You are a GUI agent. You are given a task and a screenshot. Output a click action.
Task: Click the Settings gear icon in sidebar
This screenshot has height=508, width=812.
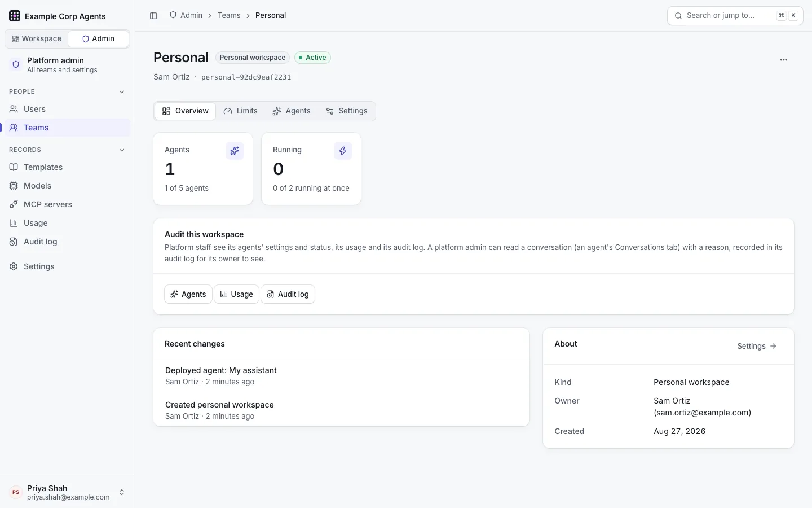[14, 266]
